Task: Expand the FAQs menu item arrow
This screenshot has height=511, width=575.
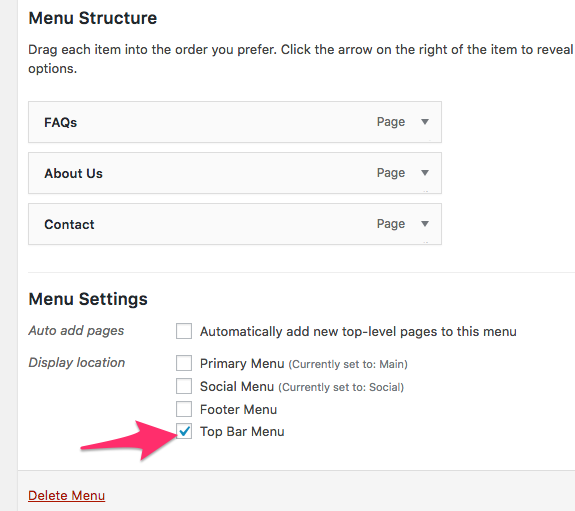Action: [425, 122]
